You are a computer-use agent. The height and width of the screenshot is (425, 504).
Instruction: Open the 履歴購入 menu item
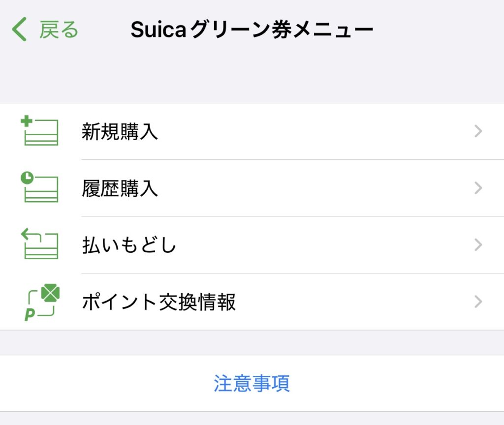pyautogui.click(x=252, y=188)
